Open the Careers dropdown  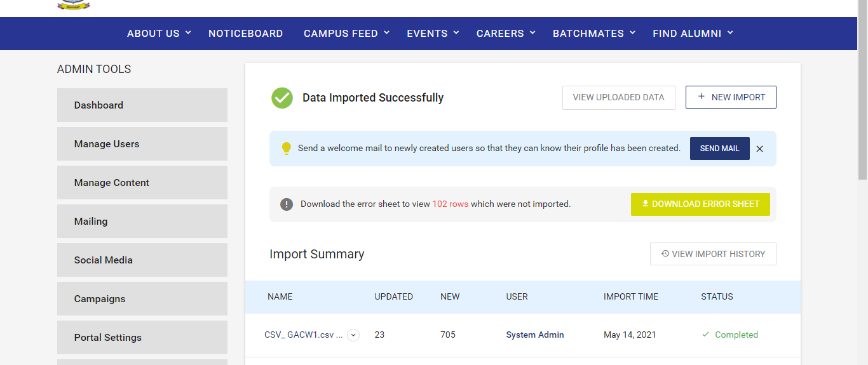pyautogui.click(x=506, y=33)
